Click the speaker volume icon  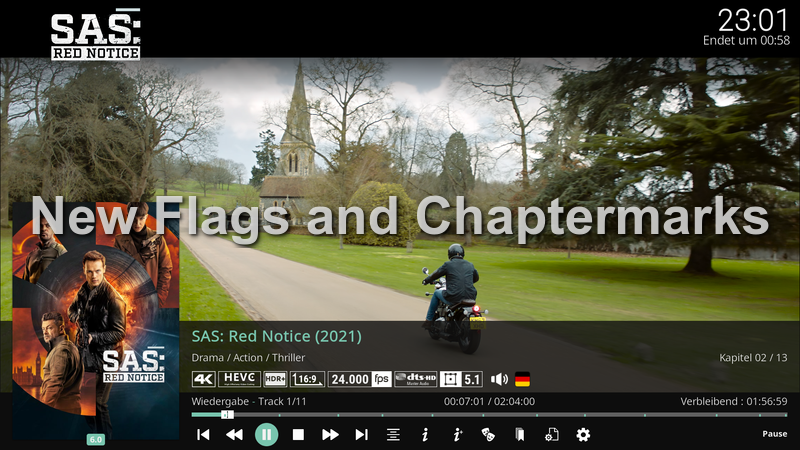(499, 379)
